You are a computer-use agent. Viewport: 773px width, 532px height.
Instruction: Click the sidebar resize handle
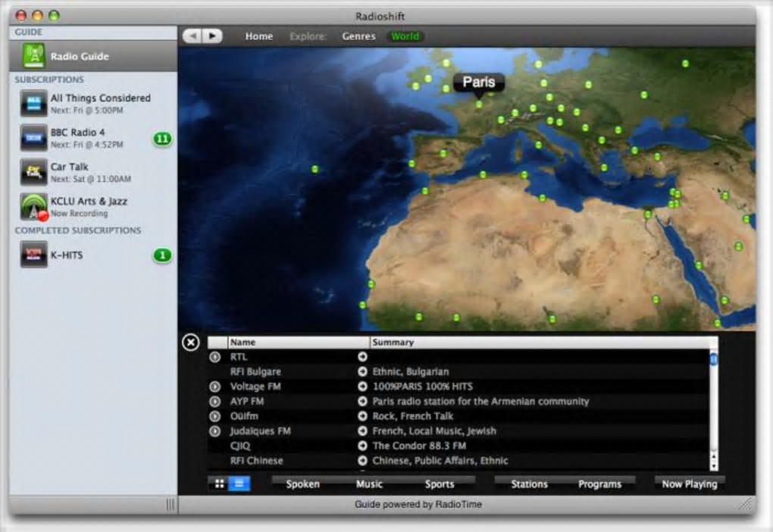click(x=170, y=505)
